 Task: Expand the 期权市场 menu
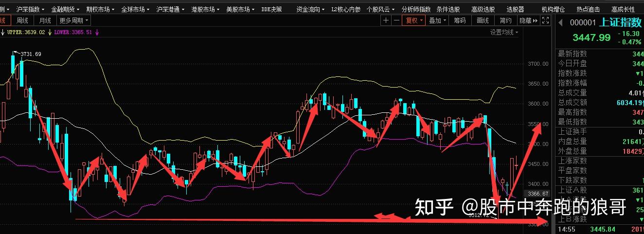(x=100, y=9)
